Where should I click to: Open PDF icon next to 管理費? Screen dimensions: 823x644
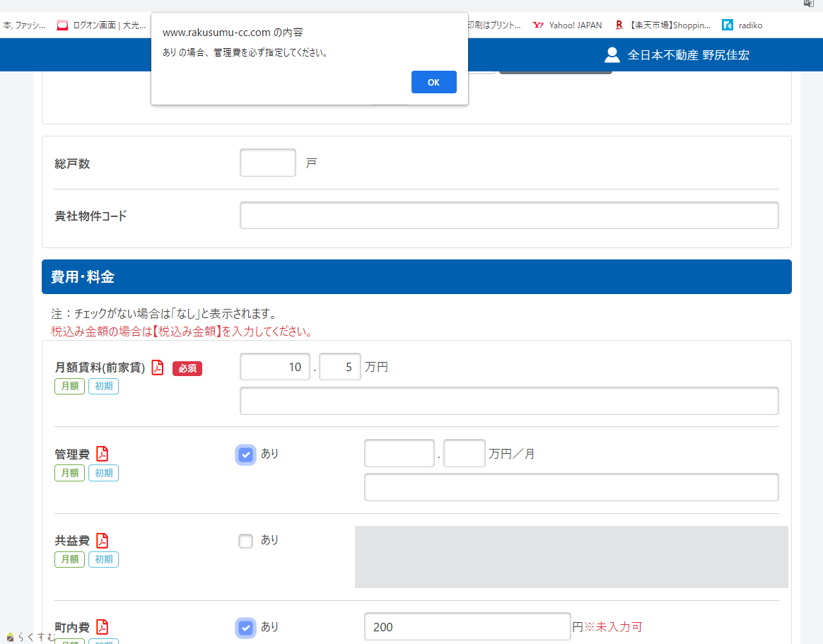[103, 454]
